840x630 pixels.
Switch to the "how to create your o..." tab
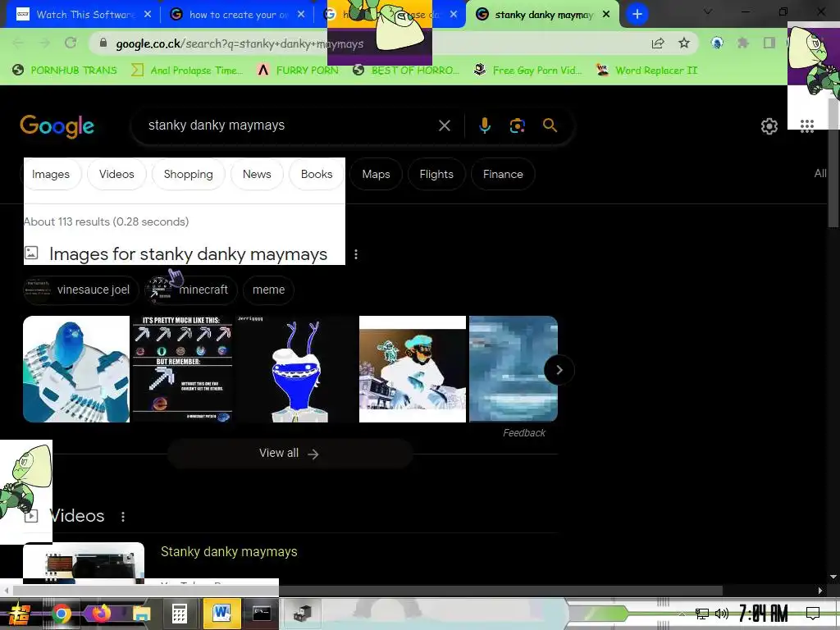tap(235, 15)
